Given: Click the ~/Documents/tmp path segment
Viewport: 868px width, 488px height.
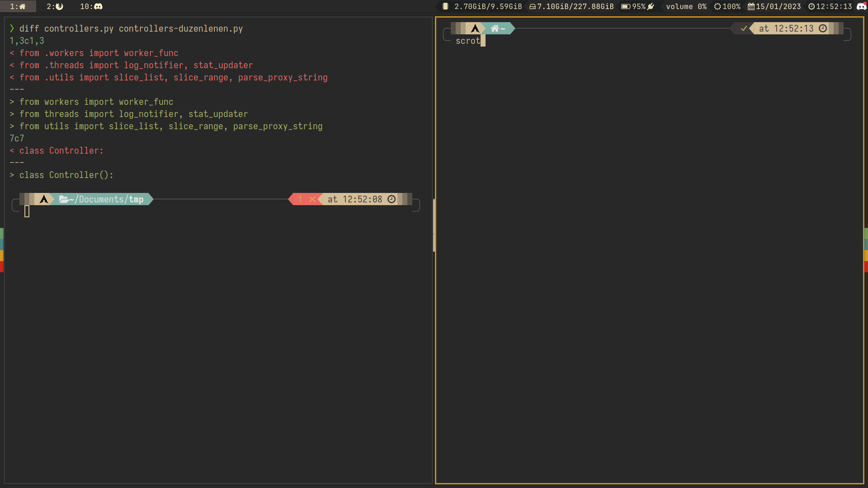Looking at the screenshot, I should pos(107,199).
